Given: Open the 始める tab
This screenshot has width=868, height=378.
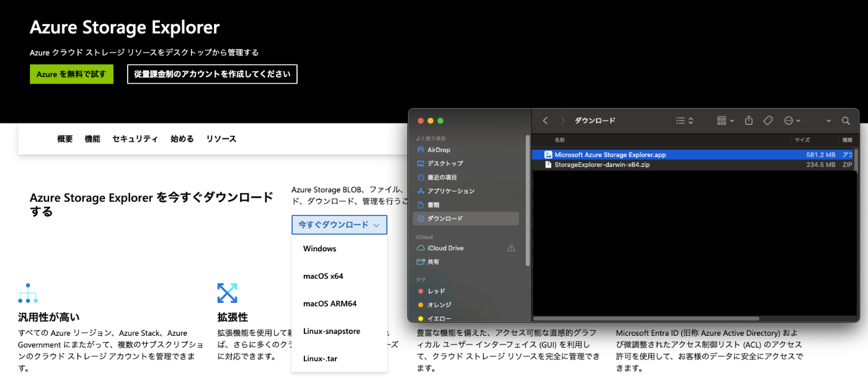Looking at the screenshot, I should coord(182,139).
